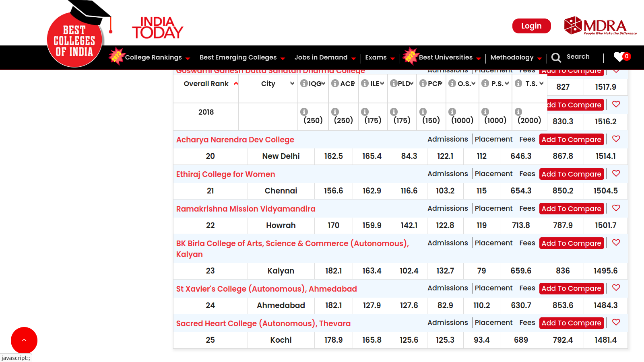Favorite Ethiraj College for Women heart

[616, 173]
